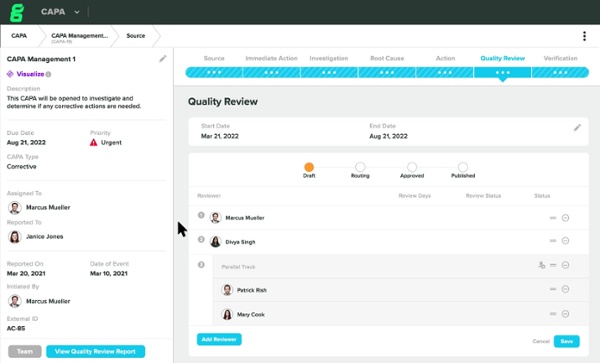
Task: Select the Published status circle
Action: pyautogui.click(x=463, y=167)
